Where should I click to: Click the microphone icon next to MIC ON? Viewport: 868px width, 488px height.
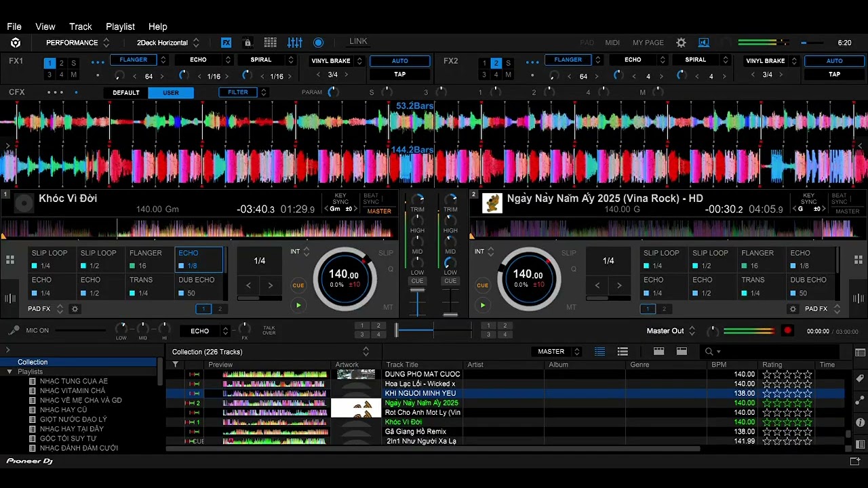(14, 331)
